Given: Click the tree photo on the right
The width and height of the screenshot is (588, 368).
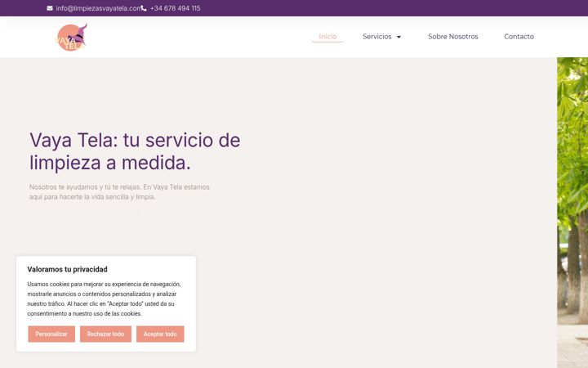Looking at the screenshot, I should [x=572, y=213].
